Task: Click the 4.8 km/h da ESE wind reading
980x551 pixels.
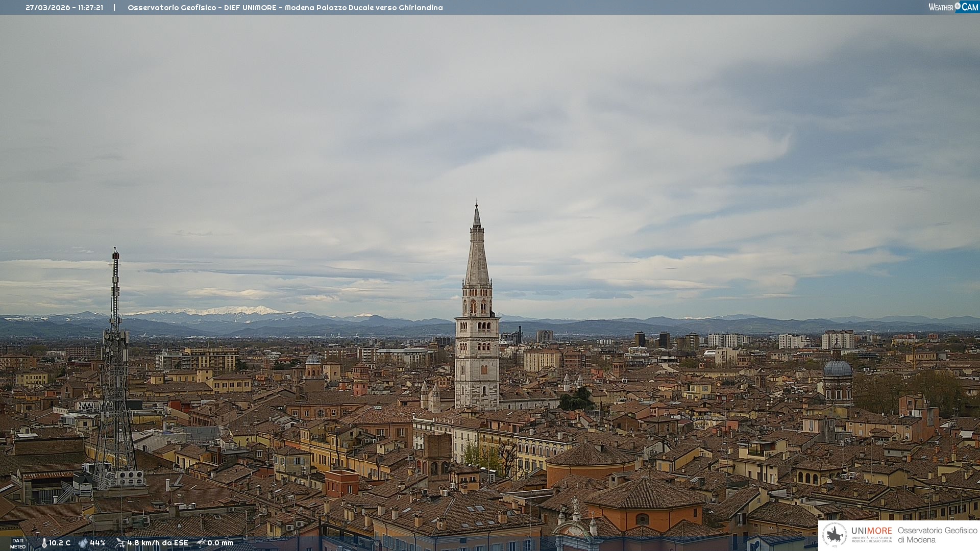Action: [158, 543]
